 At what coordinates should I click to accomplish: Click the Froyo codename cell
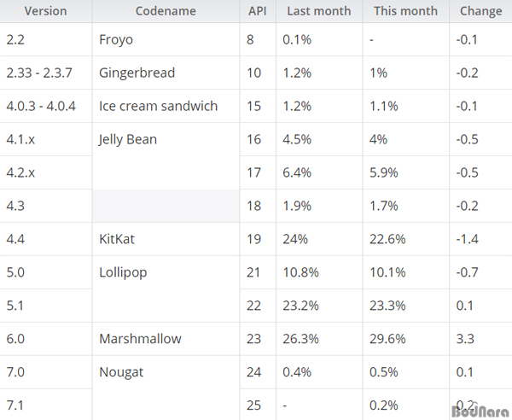point(166,39)
